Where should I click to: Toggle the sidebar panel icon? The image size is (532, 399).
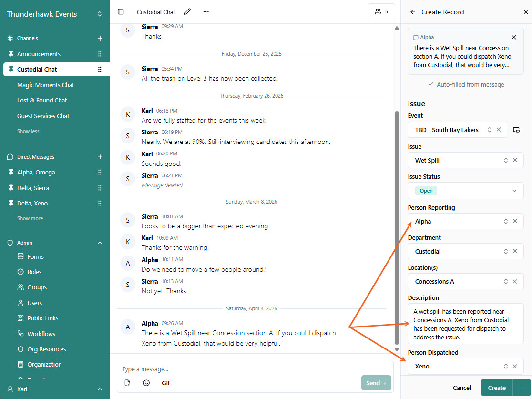[x=121, y=11]
